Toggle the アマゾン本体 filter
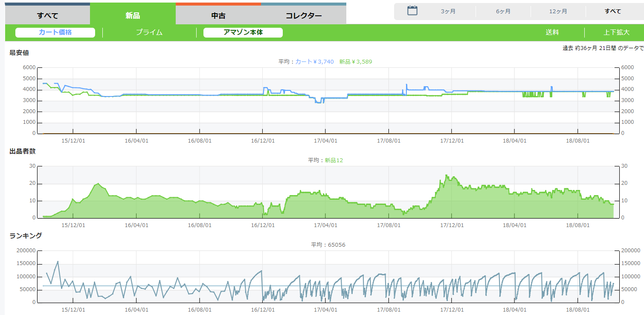 click(243, 32)
